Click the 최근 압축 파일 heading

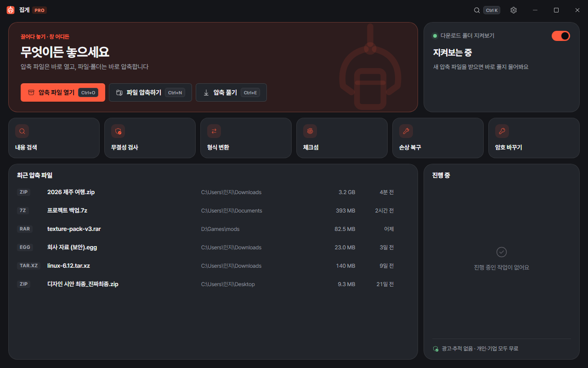[x=34, y=175]
